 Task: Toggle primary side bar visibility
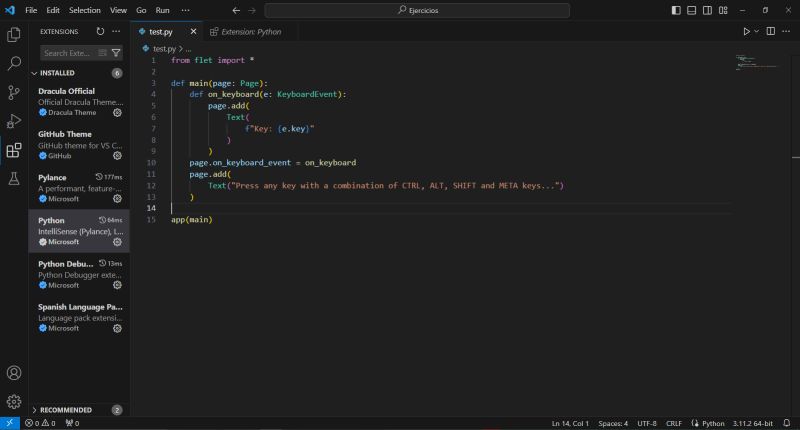(676, 10)
